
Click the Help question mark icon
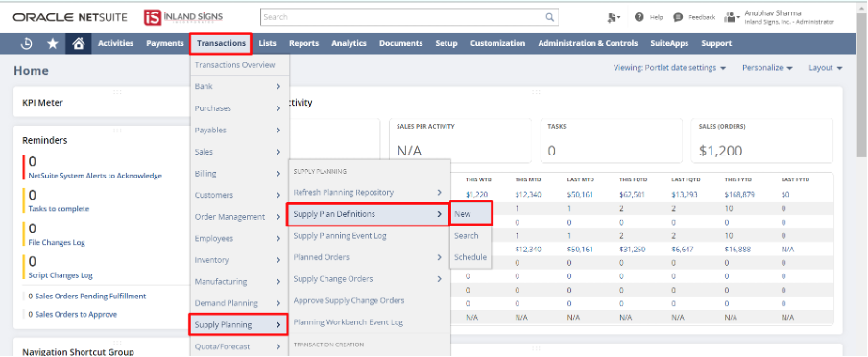point(639,17)
